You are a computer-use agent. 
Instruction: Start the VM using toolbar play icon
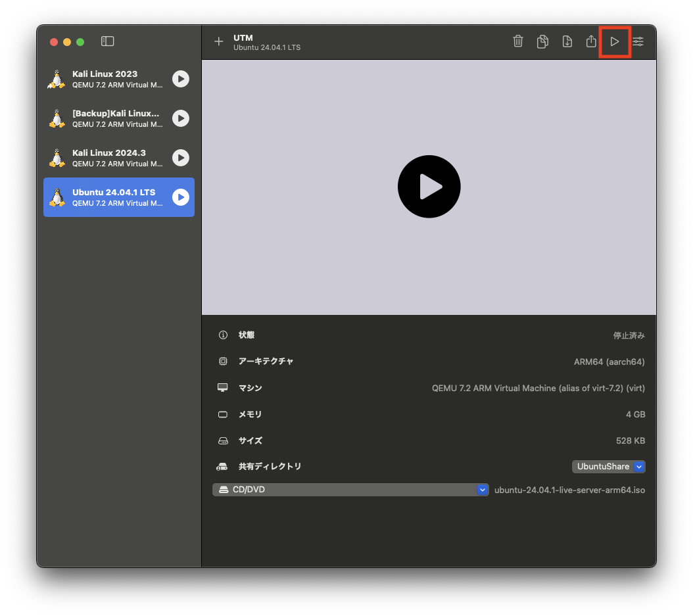(x=614, y=41)
